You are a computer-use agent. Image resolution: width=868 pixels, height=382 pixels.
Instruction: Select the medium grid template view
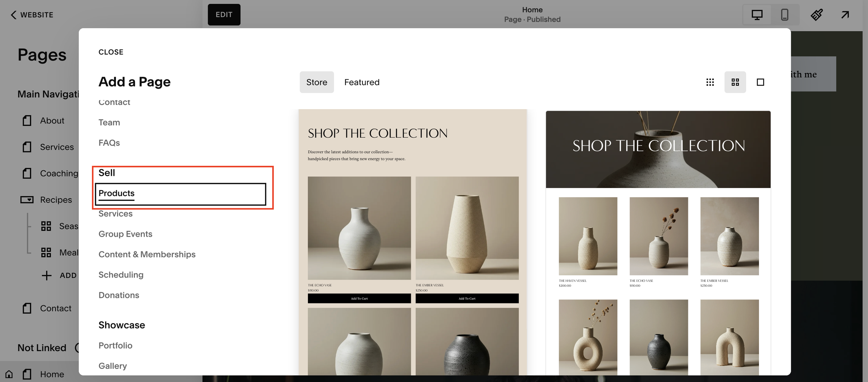pyautogui.click(x=735, y=82)
